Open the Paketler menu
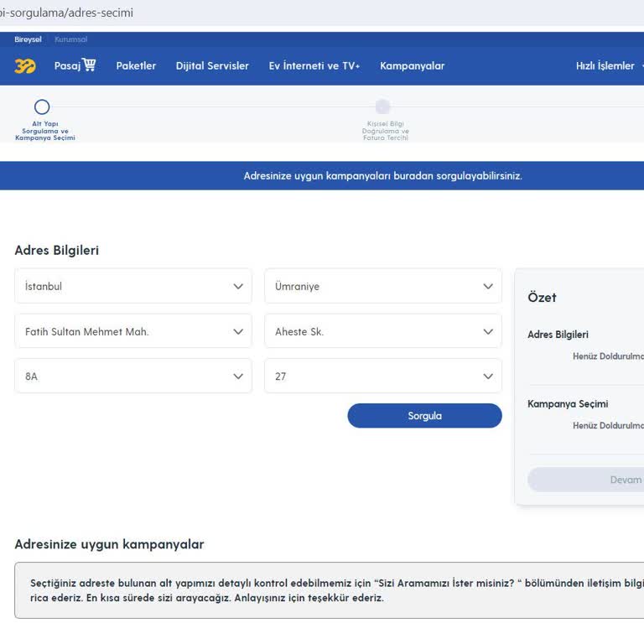This screenshot has height=644, width=644. pyautogui.click(x=136, y=65)
